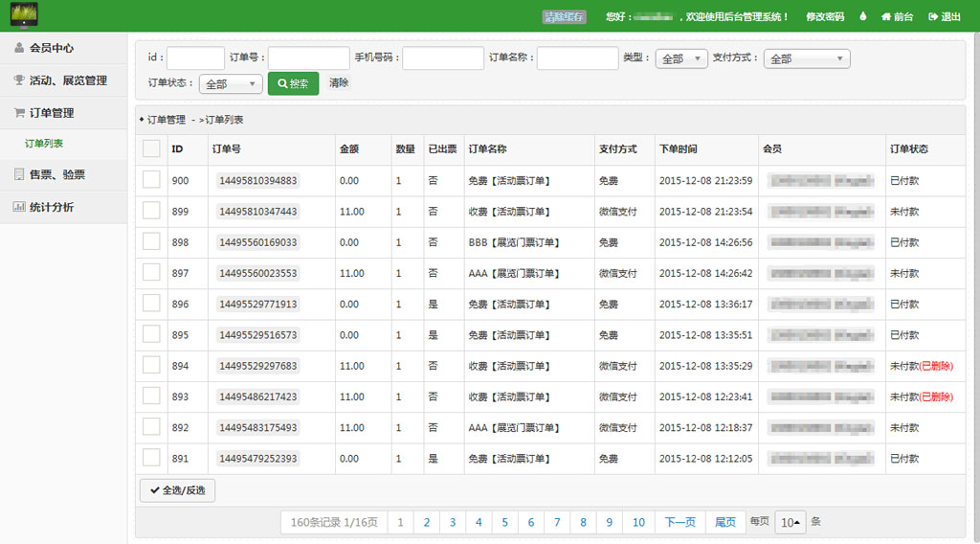Check the select-all box in table header
The width and height of the screenshot is (980, 544).
point(151,148)
